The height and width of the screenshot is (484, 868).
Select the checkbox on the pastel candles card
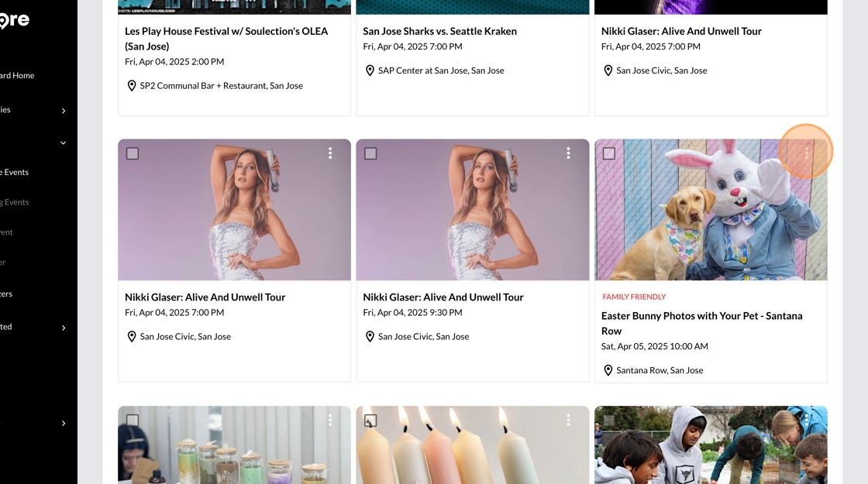click(370, 420)
